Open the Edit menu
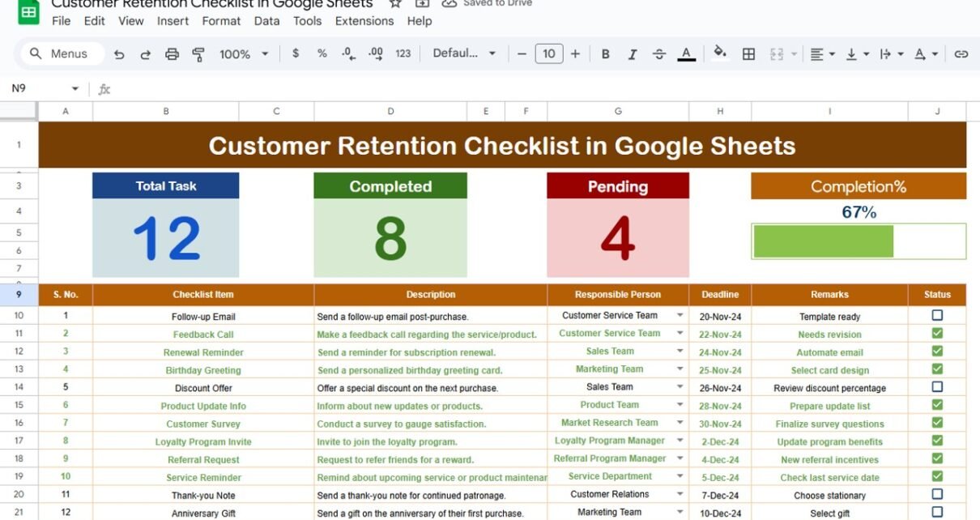This screenshot has height=520, width=980. point(95,21)
